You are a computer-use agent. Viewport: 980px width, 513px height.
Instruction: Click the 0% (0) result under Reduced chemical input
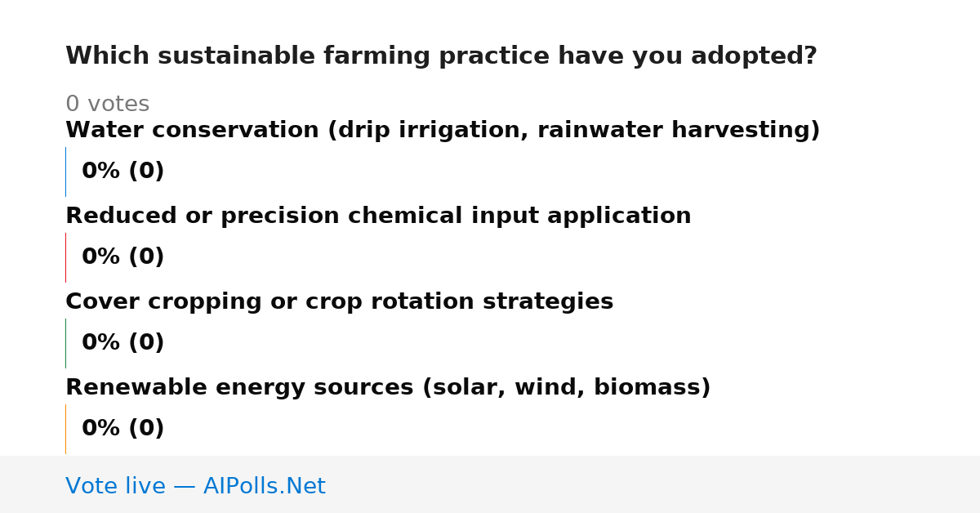coord(122,257)
